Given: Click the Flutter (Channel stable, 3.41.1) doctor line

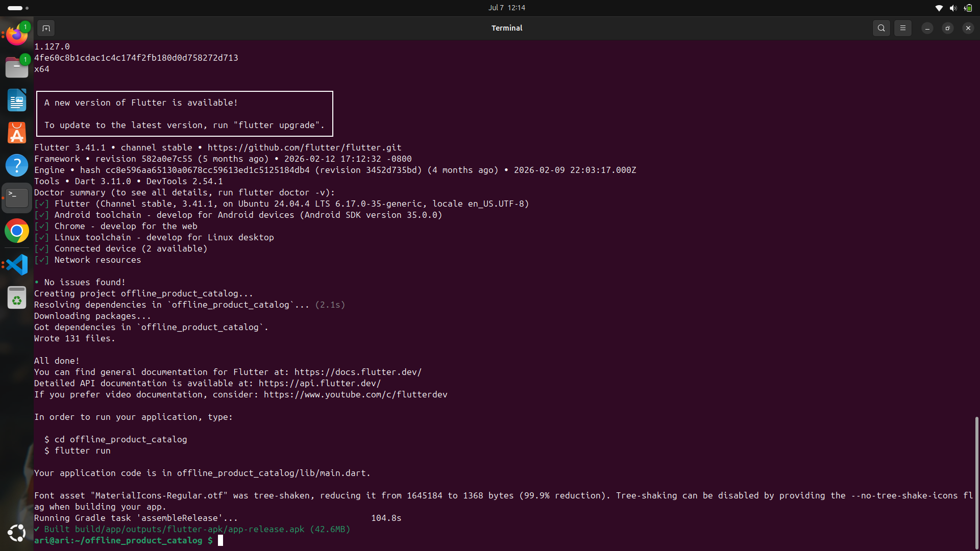Looking at the screenshot, I should coord(282,204).
